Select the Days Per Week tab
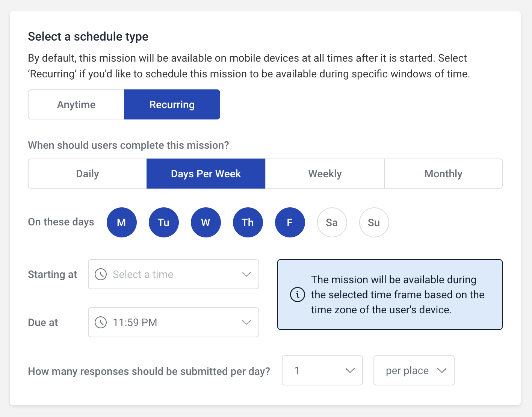 coord(206,174)
